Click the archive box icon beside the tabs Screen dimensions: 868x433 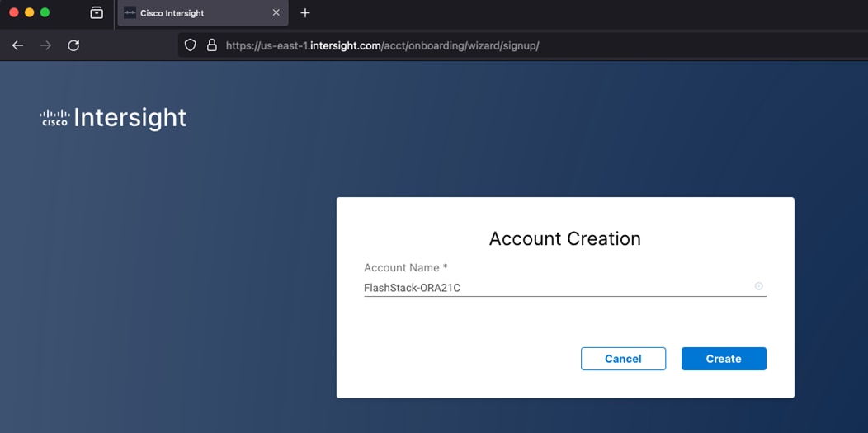tap(97, 12)
